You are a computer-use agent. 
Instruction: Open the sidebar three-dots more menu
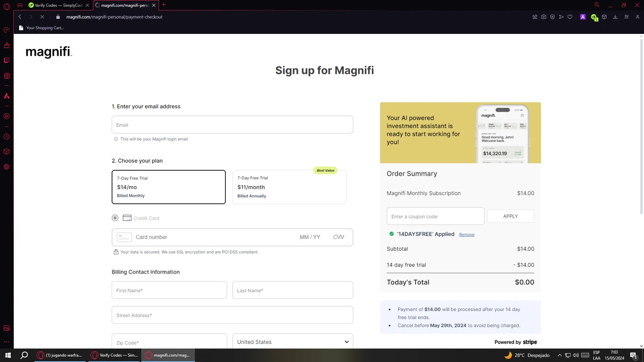6,342
